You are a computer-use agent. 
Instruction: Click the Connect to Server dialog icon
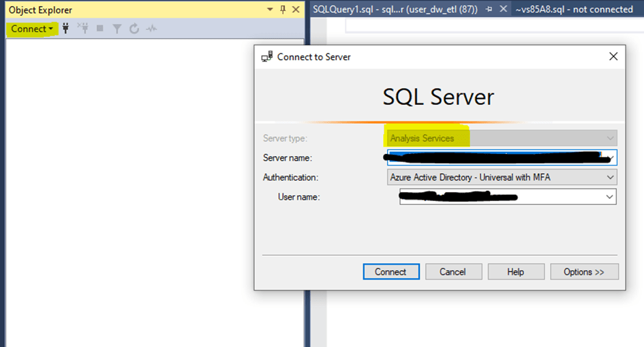[x=267, y=57]
